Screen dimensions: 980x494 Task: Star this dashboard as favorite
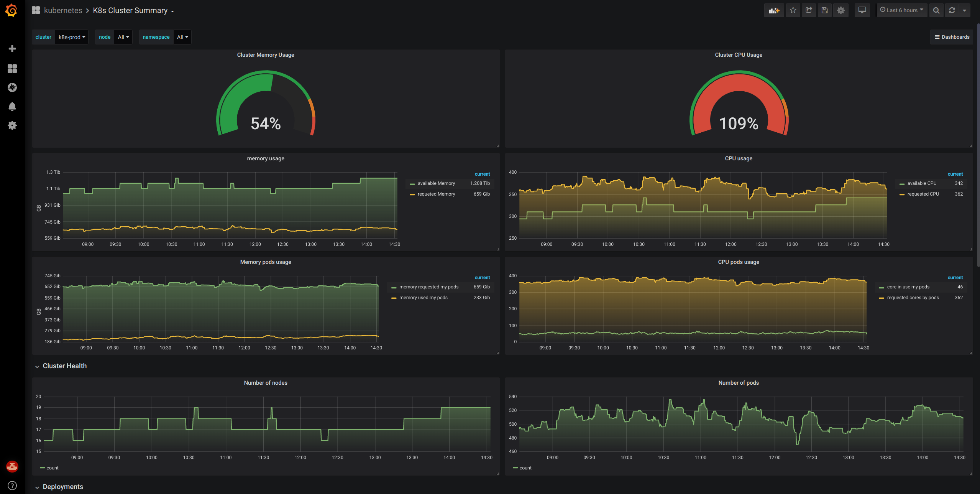pyautogui.click(x=793, y=10)
